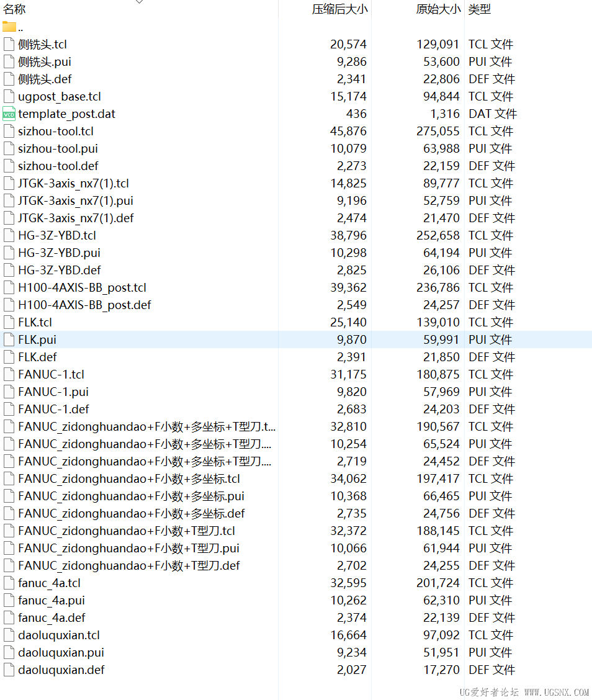Click the DAT 文件 type cell
Viewport: 592px width, 700px height.
pyautogui.click(x=493, y=114)
